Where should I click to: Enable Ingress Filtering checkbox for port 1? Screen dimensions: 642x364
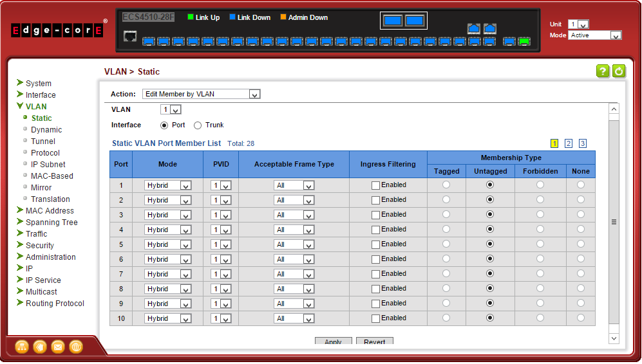point(376,185)
